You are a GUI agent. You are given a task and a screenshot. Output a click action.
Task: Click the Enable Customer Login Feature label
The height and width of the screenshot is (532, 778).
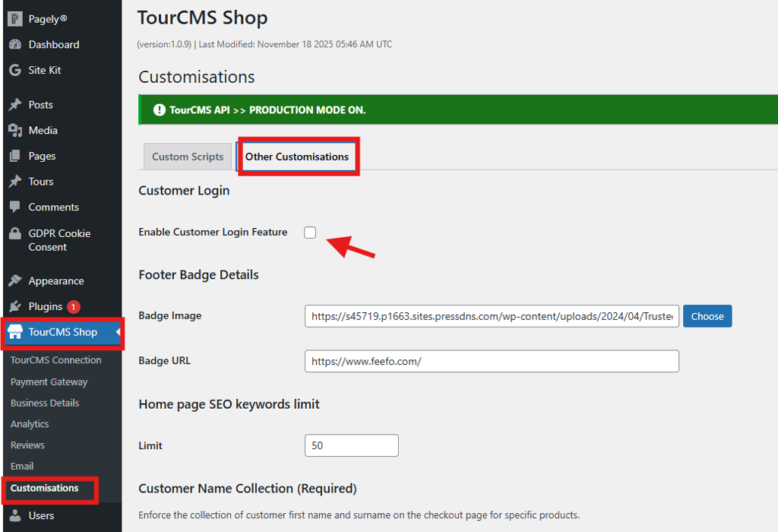click(213, 232)
